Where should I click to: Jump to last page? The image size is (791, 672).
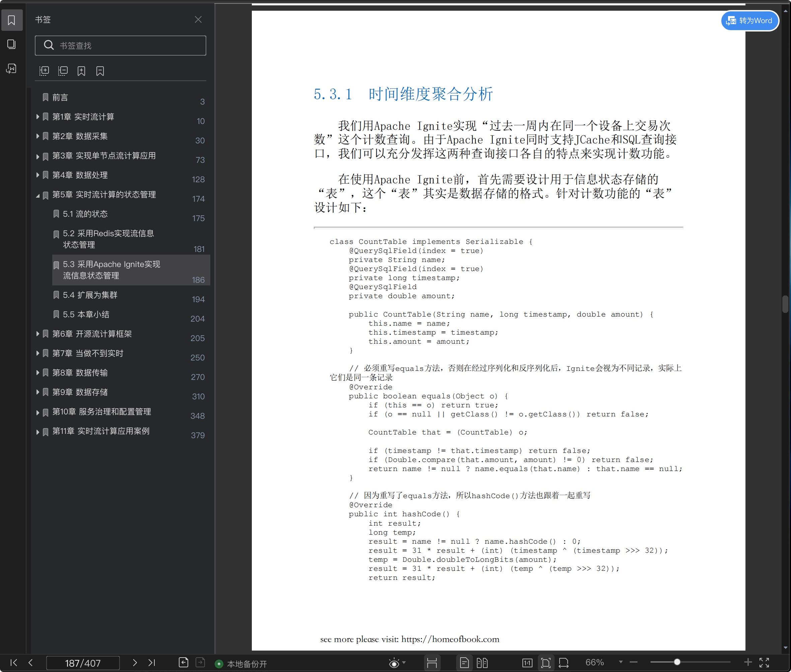[152, 663]
